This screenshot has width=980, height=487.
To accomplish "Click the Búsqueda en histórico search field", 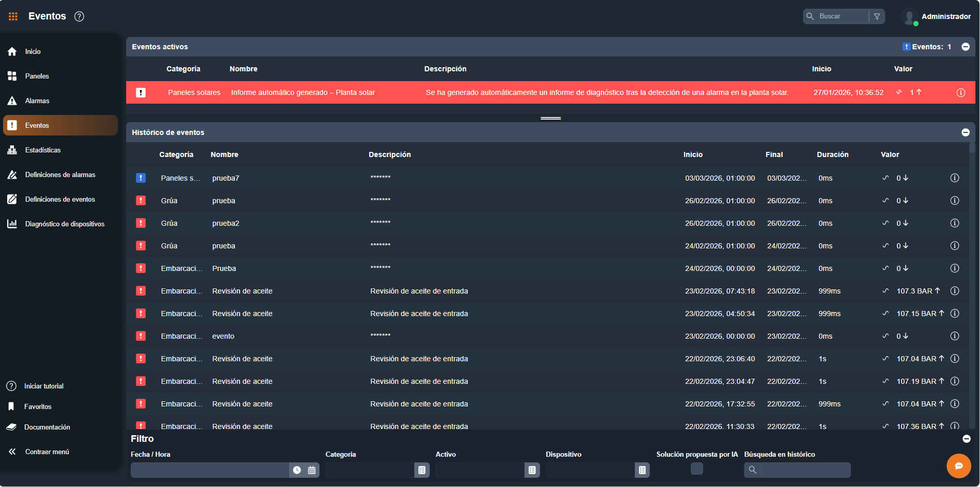I will (x=805, y=470).
